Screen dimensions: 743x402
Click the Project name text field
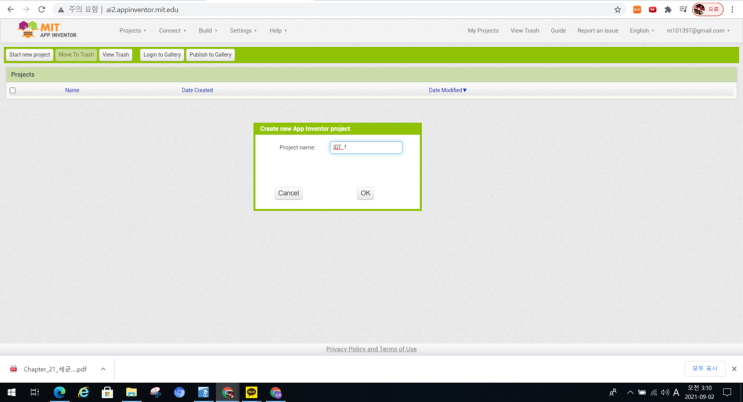pyautogui.click(x=366, y=147)
